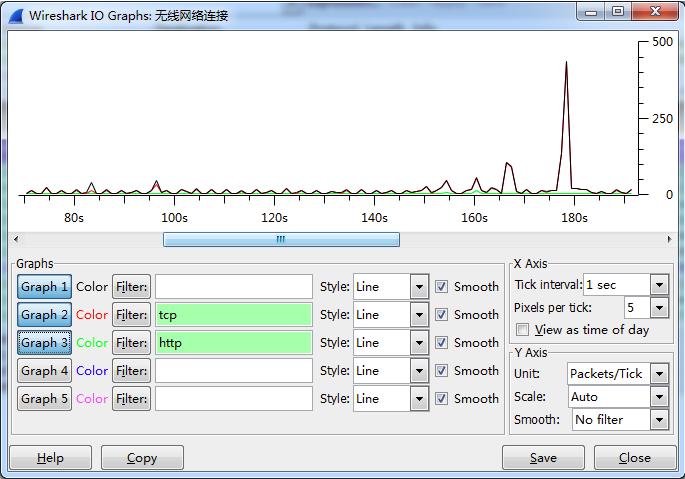Click the graph horizontal scrollbar thumb
Image resolution: width=685 pixels, height=479 pixels.
click(281, 239)
